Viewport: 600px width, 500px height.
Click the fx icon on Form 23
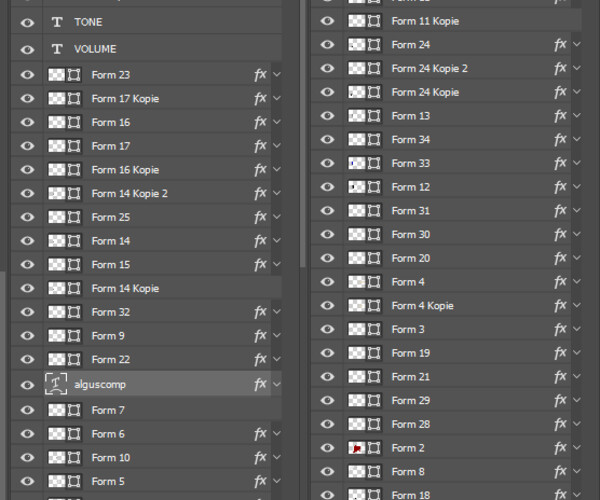[260, 74]
